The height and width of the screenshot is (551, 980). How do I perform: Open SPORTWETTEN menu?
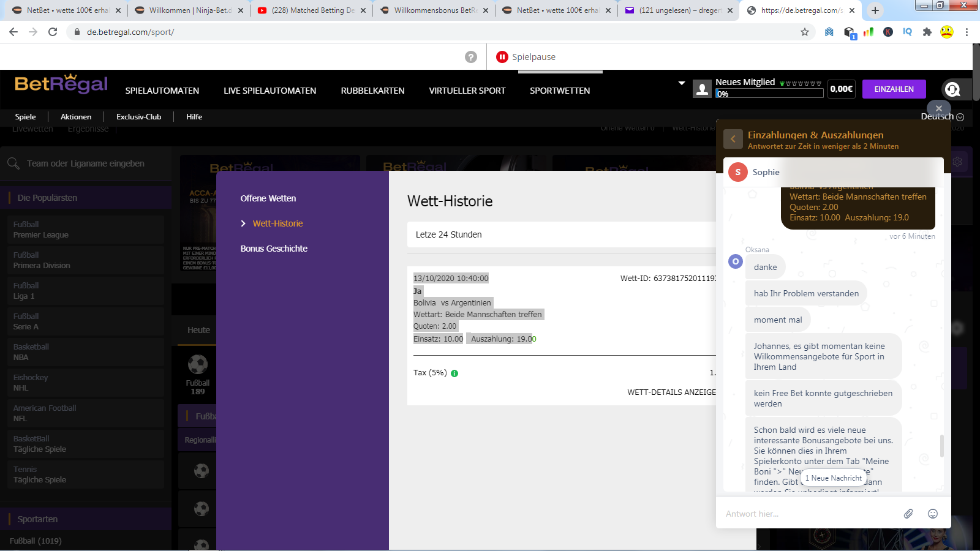coord(560,91)
